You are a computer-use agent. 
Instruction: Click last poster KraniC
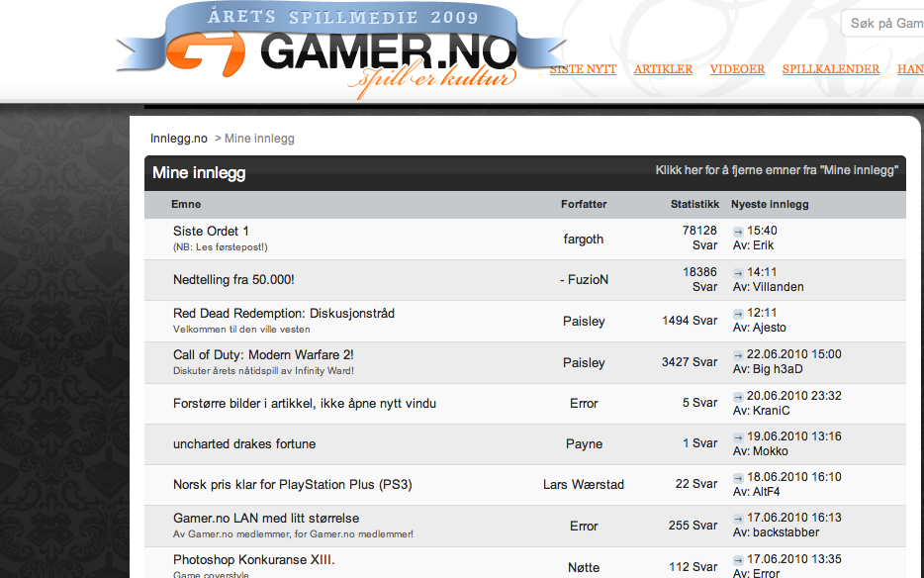(x=771, y=411)
